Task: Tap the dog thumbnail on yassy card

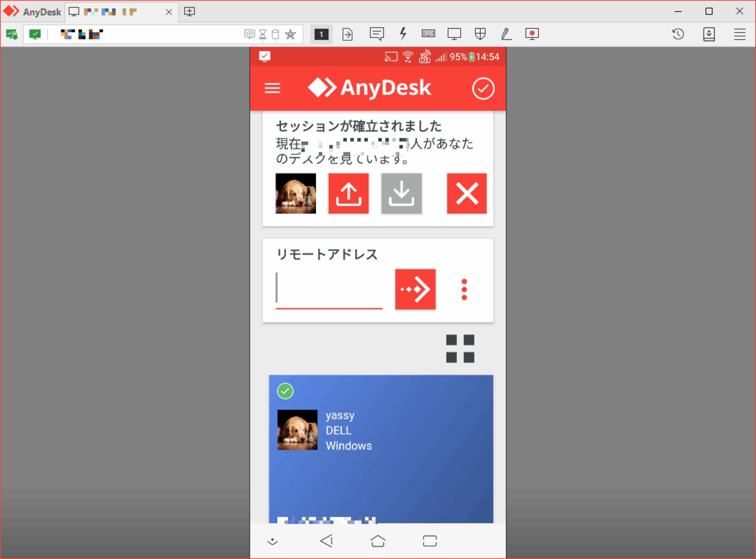Action: [297, 430]
